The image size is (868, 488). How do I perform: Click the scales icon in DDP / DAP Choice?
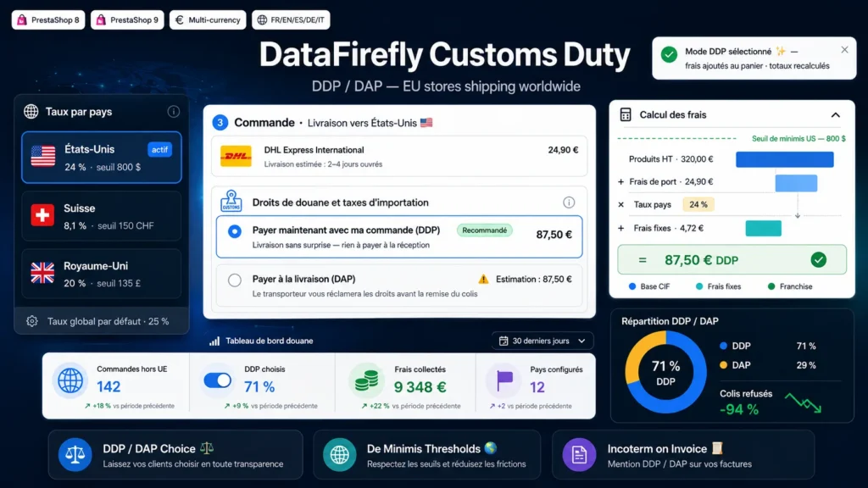pyautogui.click(x=75, y=455)
